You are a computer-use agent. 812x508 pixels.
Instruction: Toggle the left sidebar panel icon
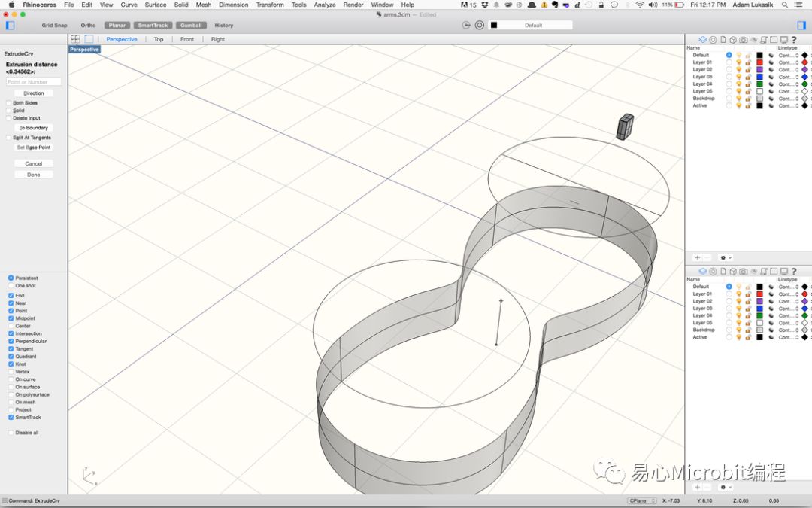pos(10,25)
